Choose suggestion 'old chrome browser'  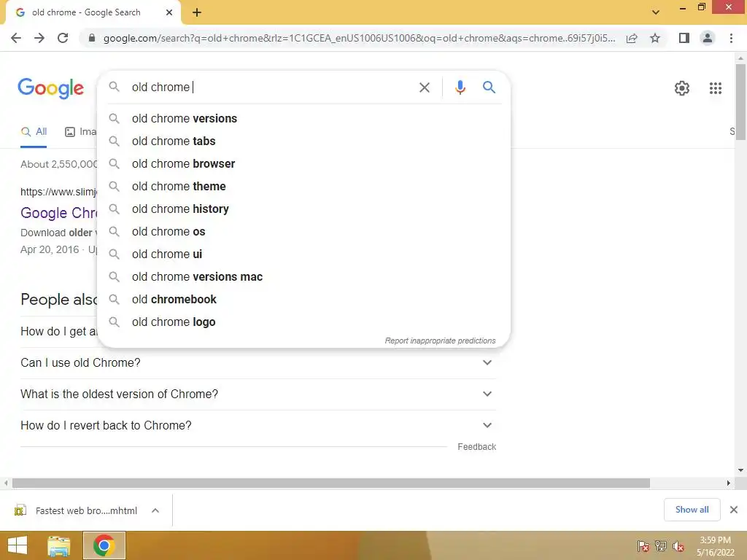(303, 164)
